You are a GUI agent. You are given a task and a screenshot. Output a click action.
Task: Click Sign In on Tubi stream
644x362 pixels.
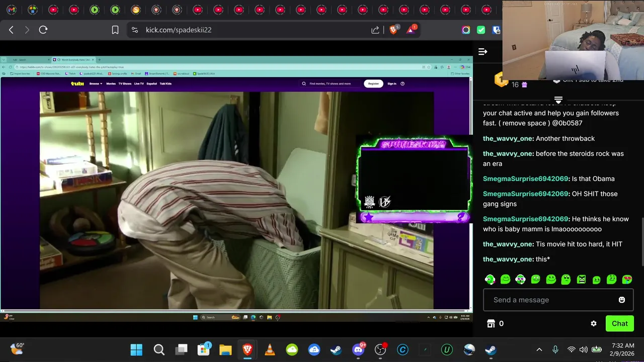392,83
